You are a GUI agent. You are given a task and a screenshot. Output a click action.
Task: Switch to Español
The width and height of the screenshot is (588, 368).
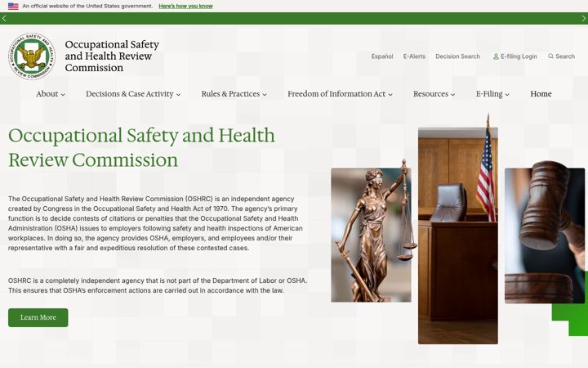click(382, 56)
